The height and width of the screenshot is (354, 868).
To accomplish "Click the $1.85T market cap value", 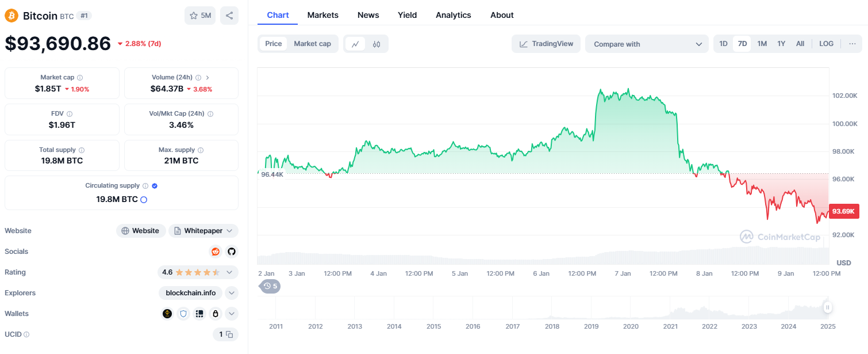I will click(x=48, y=89).
